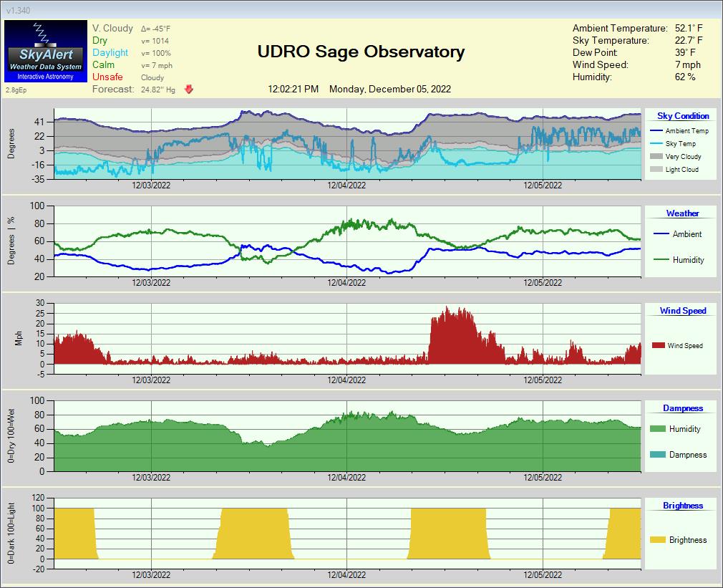Click the 12/04/2022 marker on wind speed chart
Viewport: 723px width, 588px height.
tap(346, 380)
